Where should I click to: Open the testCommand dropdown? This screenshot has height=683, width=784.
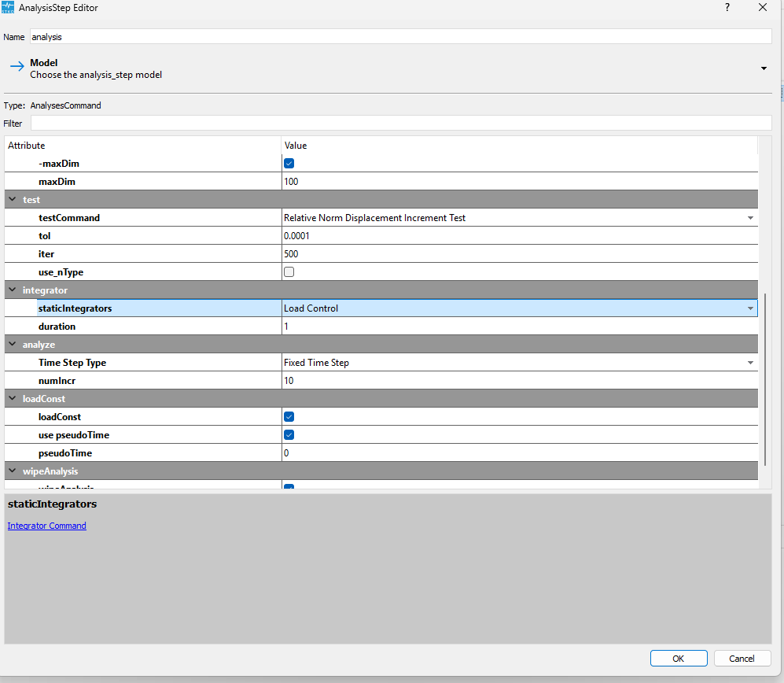750,218
